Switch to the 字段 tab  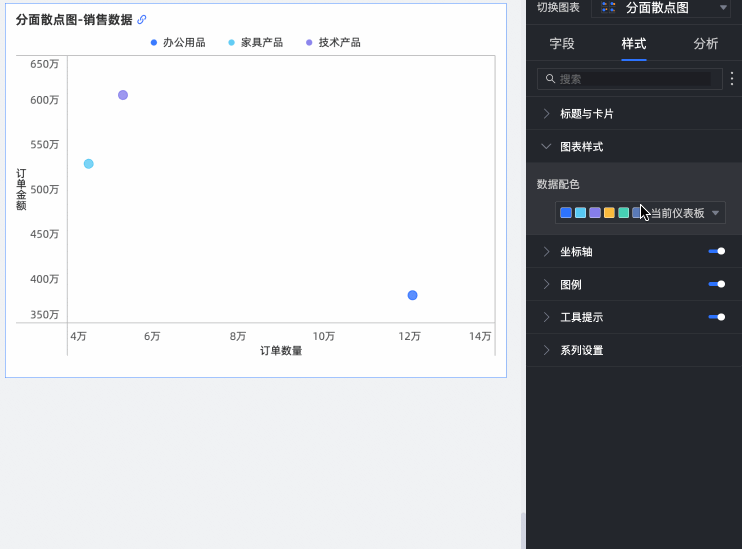[x=562, y=44]
